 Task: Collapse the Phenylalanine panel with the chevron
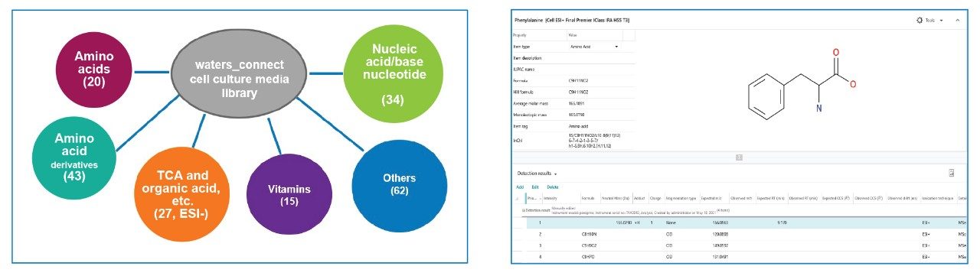click(x=958, y=20)
